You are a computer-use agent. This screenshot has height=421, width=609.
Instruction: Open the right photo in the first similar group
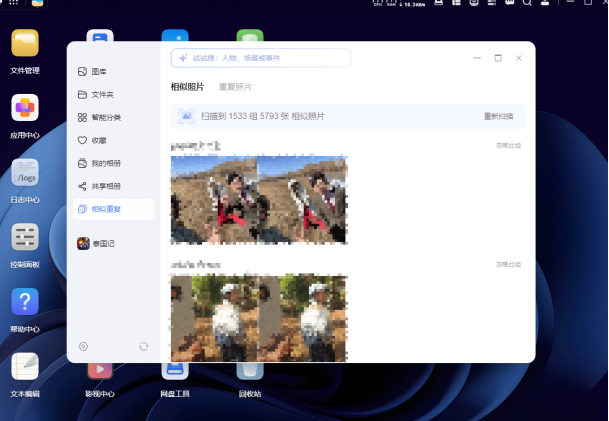click(x=303, y=200)
